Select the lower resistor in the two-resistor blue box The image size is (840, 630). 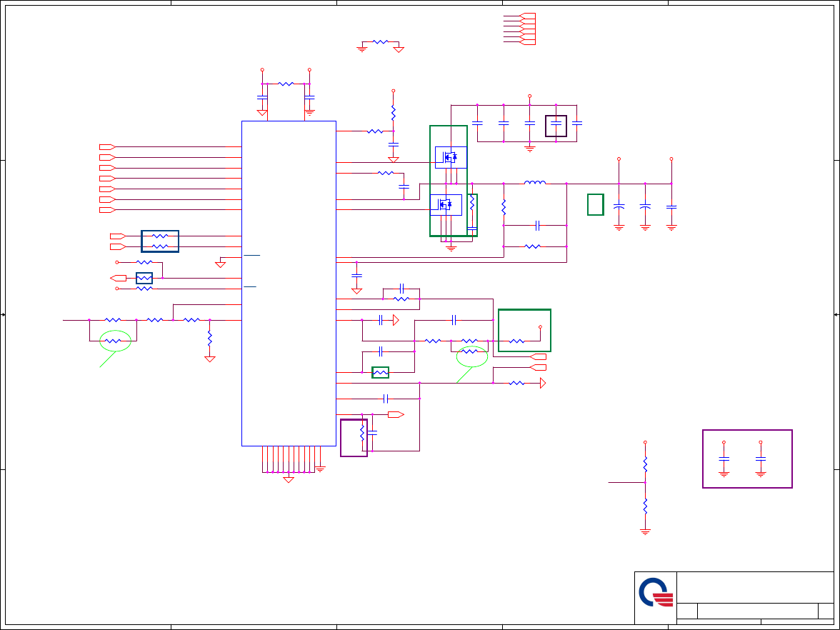160,246
